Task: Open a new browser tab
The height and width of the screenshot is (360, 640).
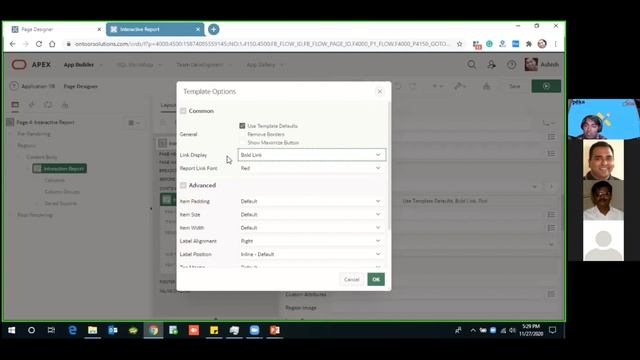Action: pos(213,29)
